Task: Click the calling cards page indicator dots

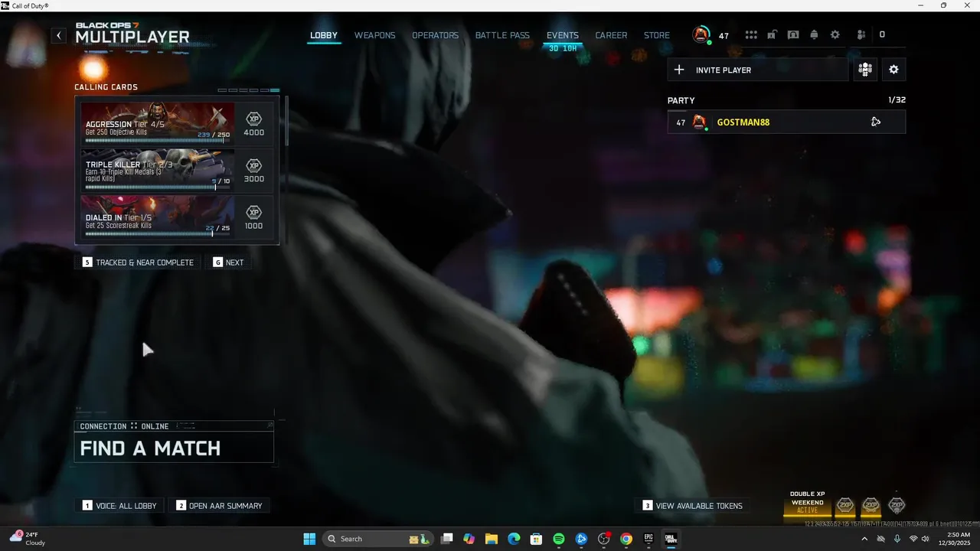Action: 249,90
